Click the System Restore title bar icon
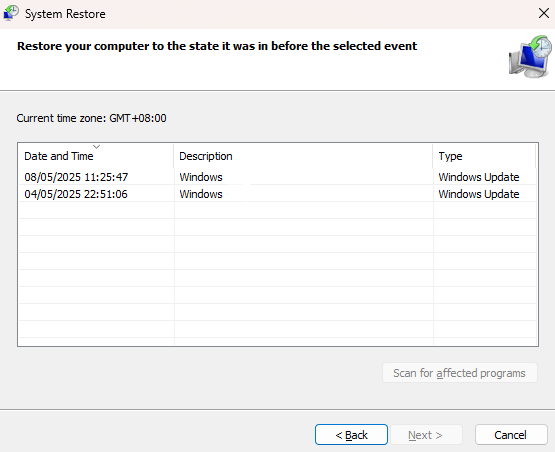Screen dimensions: 555x452 click(x=11, y=13)
